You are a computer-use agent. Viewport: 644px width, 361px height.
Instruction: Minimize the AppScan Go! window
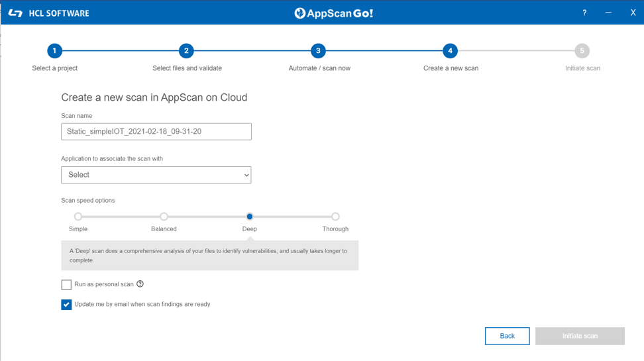[x=608, y=13]
